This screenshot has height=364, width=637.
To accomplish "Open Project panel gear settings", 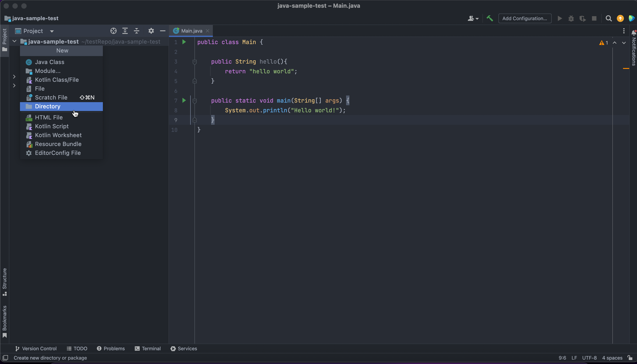I will [x=151, y=31].
